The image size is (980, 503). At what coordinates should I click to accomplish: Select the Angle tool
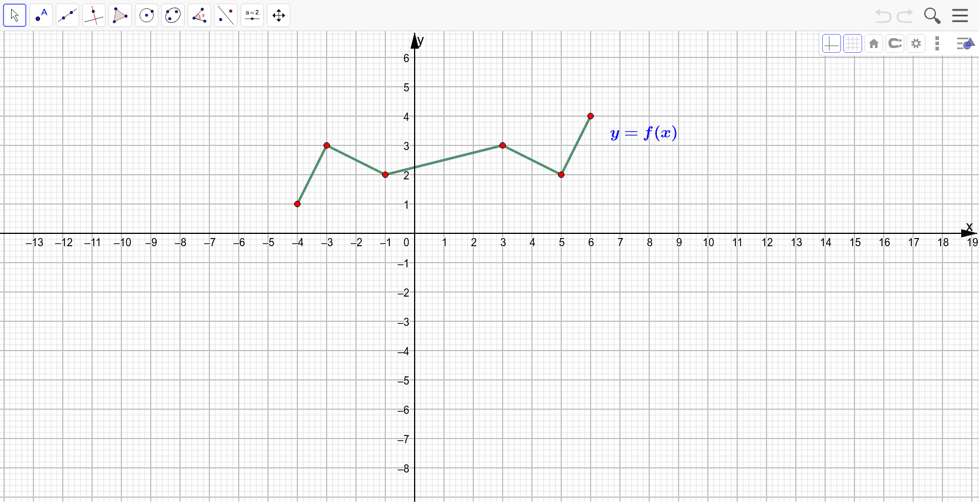click(199, 15)
